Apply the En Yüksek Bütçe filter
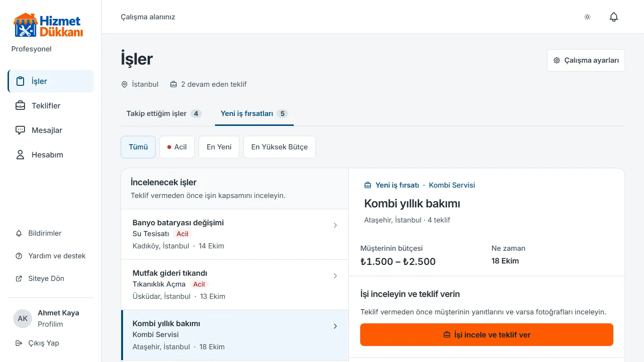644x362 pixels. click(280, 147)
